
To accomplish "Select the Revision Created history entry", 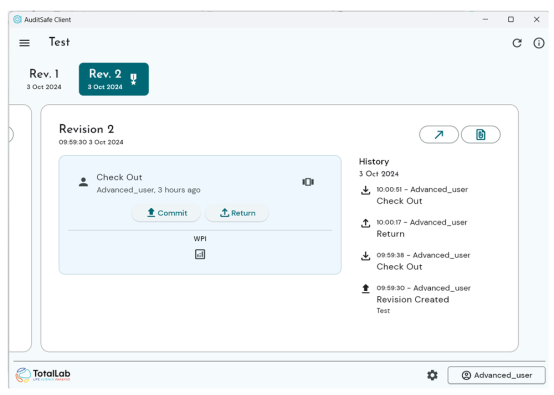I will pyautogui.click(x=415, y=299).
